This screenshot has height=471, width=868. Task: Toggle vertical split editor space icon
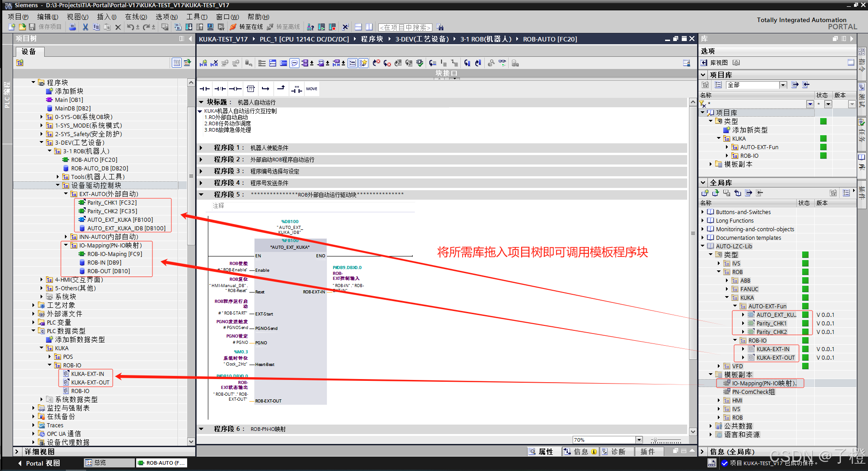click(369, 27)
